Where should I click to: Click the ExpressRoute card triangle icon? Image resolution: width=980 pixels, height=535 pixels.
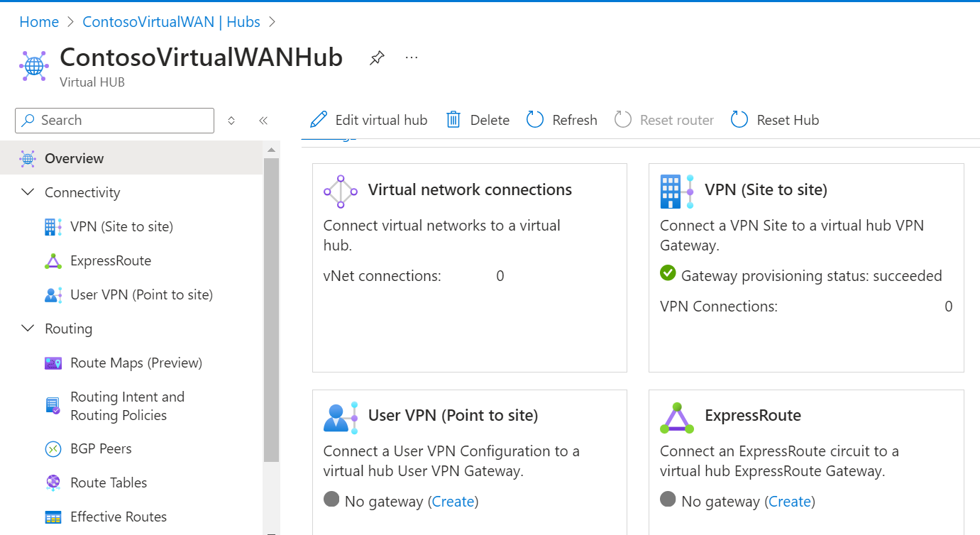click(677, 417)
